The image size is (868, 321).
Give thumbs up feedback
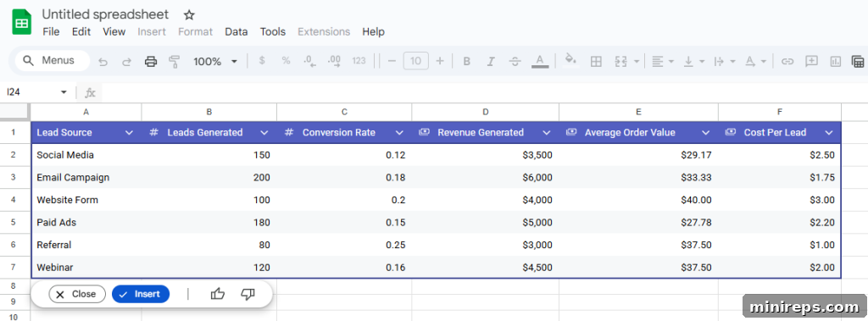pos(218,294)
